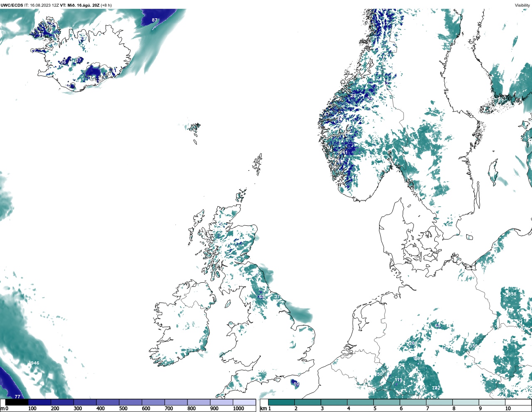The height and width of the screenshot is (412, 532).
Task: Click the 9–10 km lightest teal legend swatch
Action: (492, 402)
